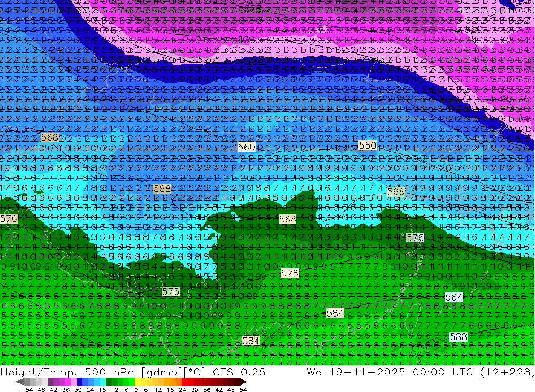Click the 584 label next to the 588 label's column

[454, 297]
